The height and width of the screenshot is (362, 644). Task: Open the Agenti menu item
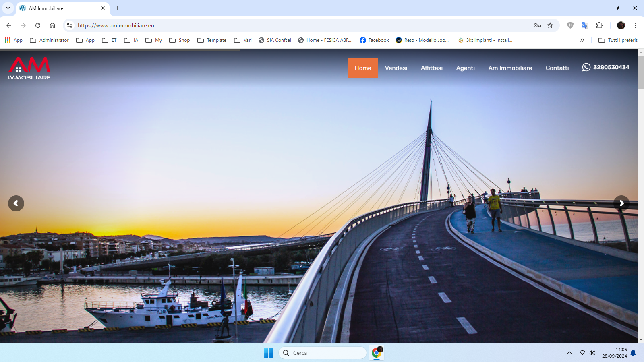coord(466,68)
